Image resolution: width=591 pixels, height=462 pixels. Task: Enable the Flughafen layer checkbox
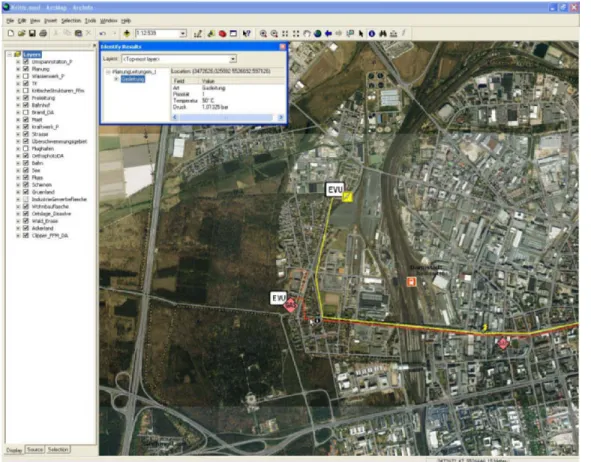26,148
